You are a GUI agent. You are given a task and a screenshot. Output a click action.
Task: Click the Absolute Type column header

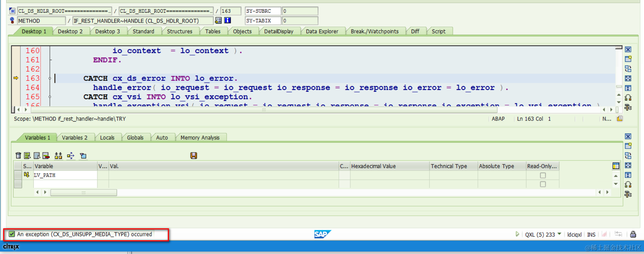pyautogui.click(x=501, y=166)
